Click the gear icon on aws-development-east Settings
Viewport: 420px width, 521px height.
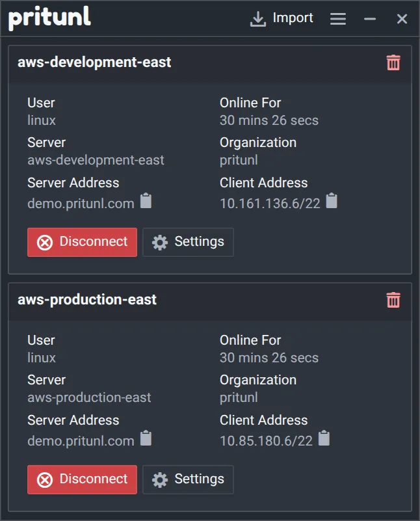pos(159,242)
